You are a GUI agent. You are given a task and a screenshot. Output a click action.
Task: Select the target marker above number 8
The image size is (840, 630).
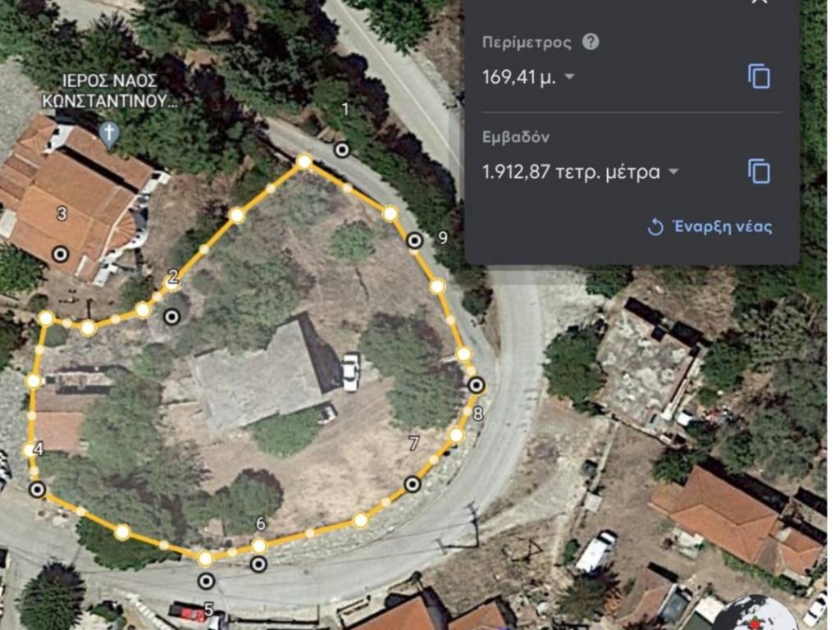[x=476, y=385]
